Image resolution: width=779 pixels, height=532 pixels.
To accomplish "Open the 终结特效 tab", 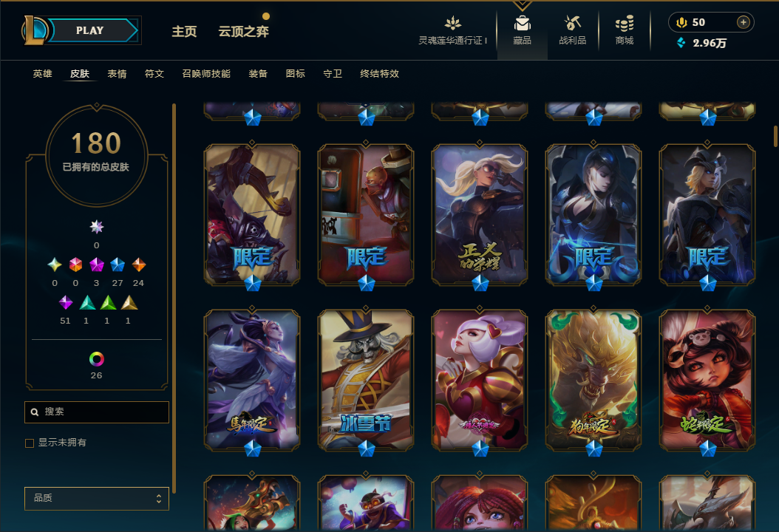I will (x=380, y=73).
